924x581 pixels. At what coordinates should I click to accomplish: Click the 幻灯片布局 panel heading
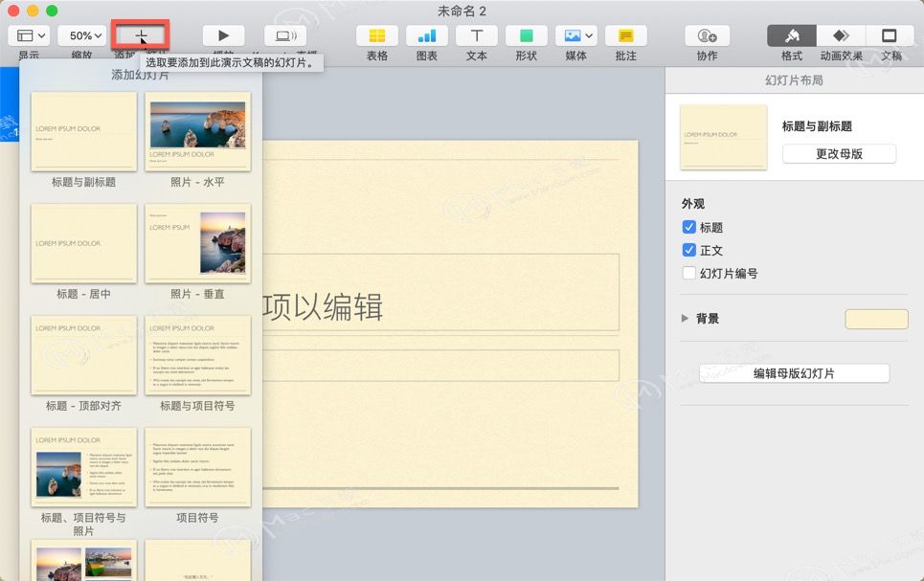(794, 80)
